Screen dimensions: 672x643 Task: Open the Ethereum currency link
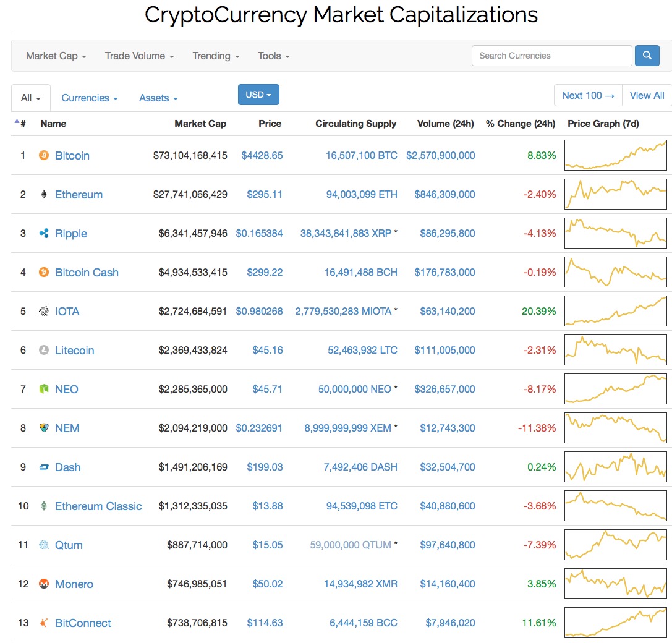click(x=79, y=195)
